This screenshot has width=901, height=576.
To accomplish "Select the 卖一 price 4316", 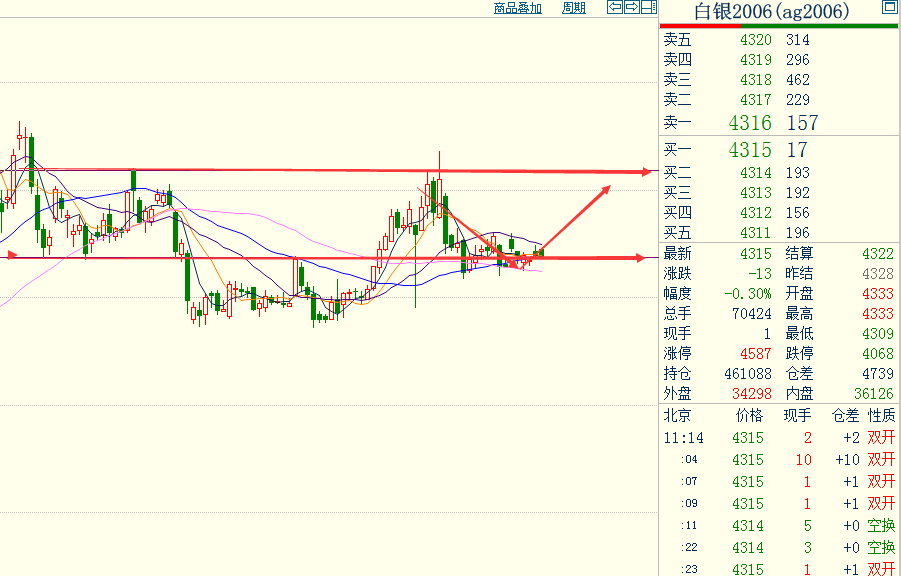I will tap(750, 123).
